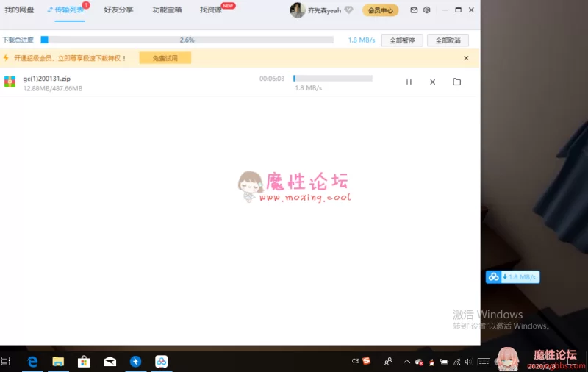
Task: Open the mail message icon in header
Action: point(414,10)
